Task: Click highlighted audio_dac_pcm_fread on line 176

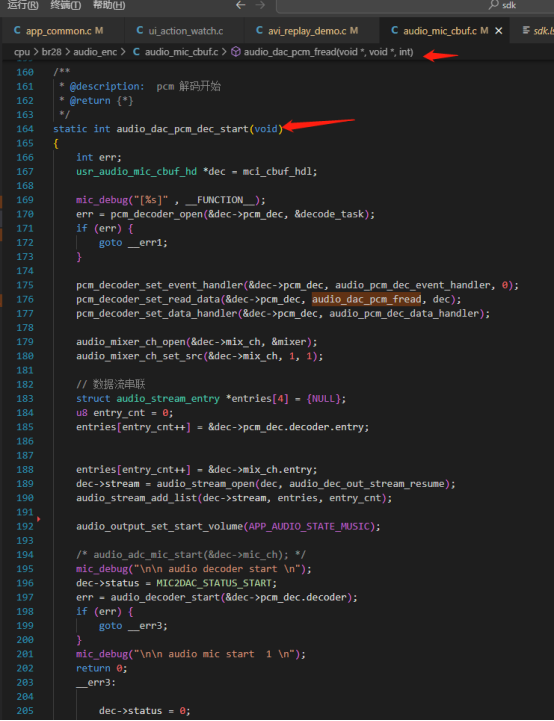Action: 366,299
